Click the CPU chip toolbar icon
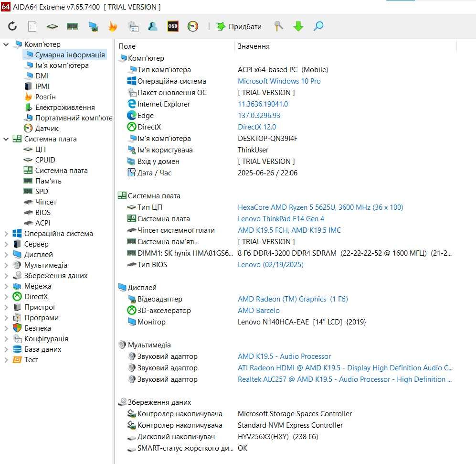This screenshot has height=464, width=476. [52, 27]
